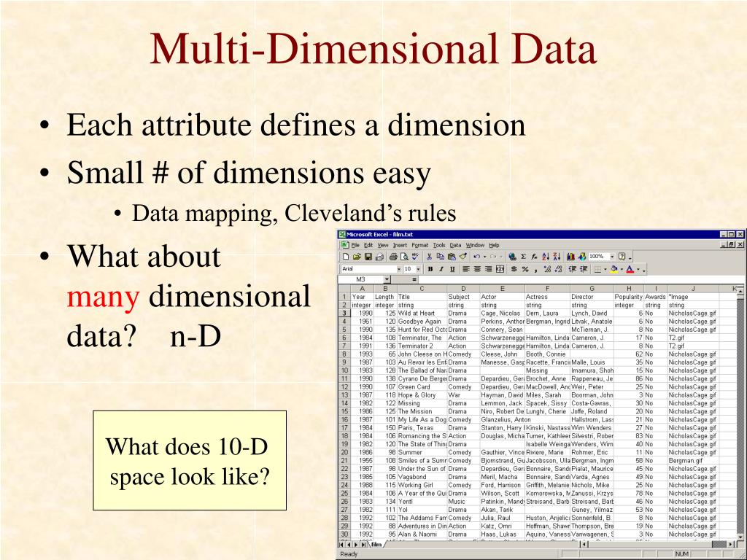Image resolution: width=747 pixels, height=560 pixels.
Task: Apply the red Font Color A
Action: pos(630,269)
